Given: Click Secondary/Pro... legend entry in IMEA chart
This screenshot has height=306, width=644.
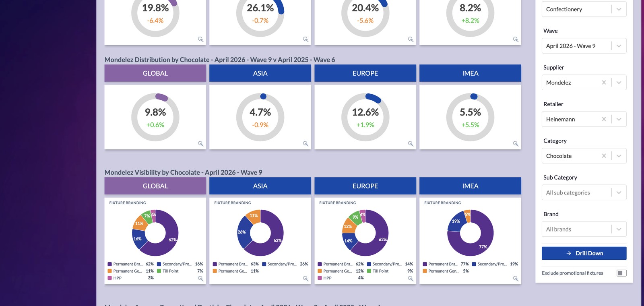Looking at the screenshot, I should [495, 264].
